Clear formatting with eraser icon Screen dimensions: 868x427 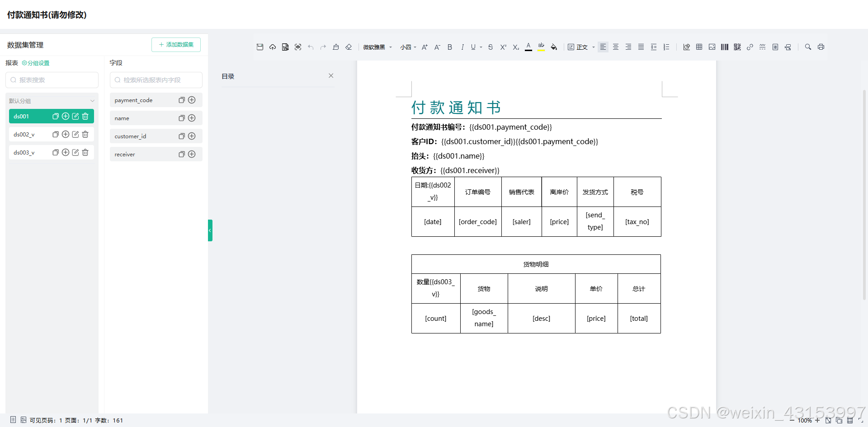pos(349,47)
